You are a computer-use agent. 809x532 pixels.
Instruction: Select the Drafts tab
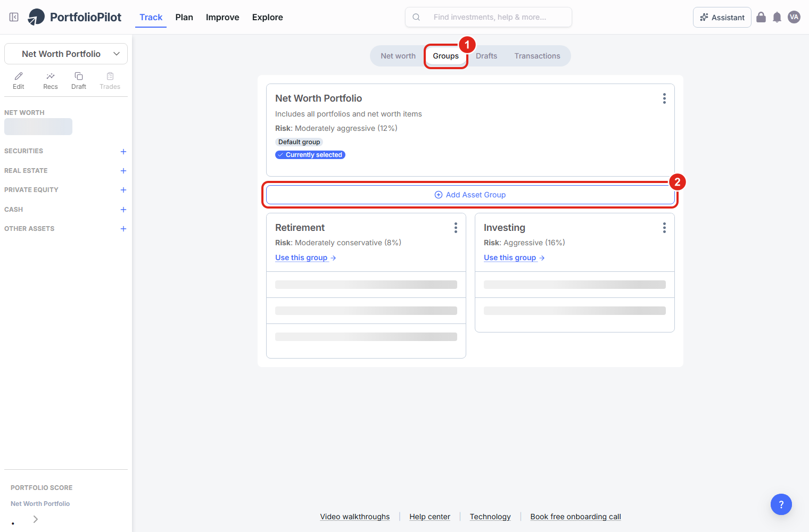coord(486,56)
